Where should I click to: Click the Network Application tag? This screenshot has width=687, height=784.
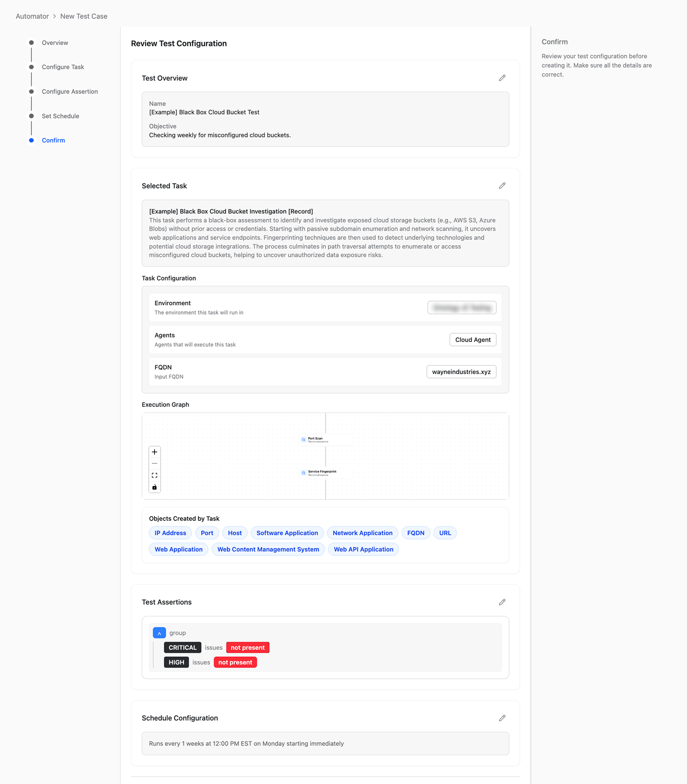[x=363, y=533]
